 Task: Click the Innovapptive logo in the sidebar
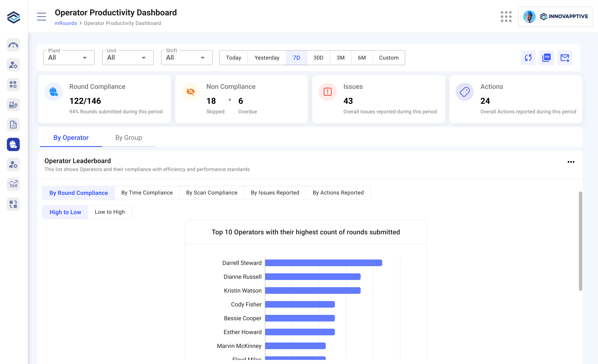[14, 17]
